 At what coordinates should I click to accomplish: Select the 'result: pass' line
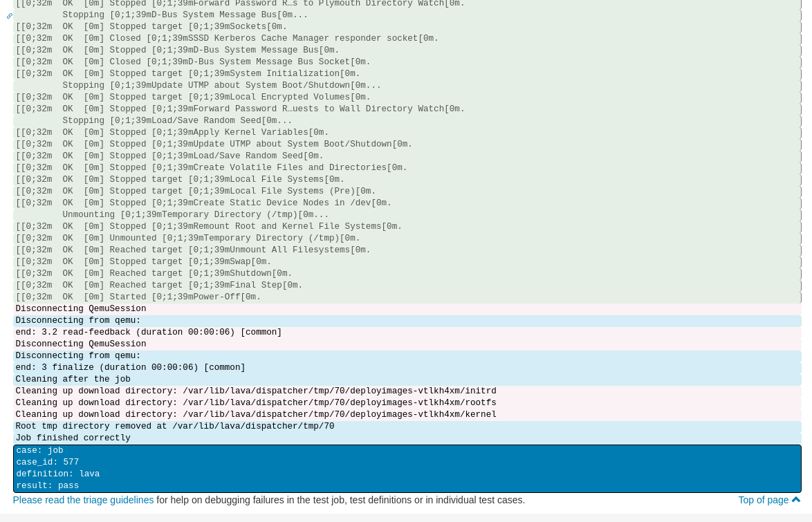(x=407, y=486)
